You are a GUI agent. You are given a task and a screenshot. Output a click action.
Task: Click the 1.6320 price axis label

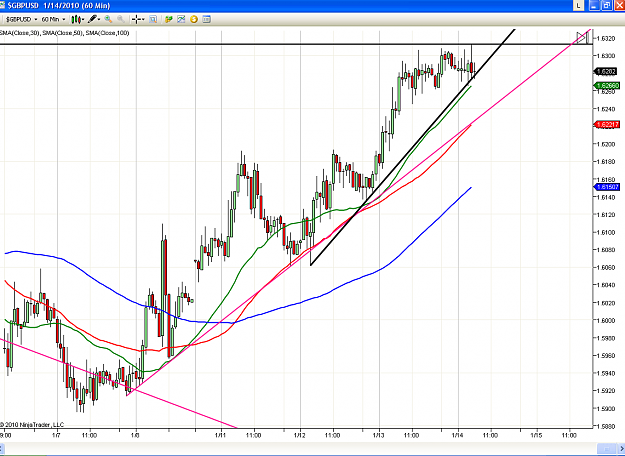click(x=605, y=39)
